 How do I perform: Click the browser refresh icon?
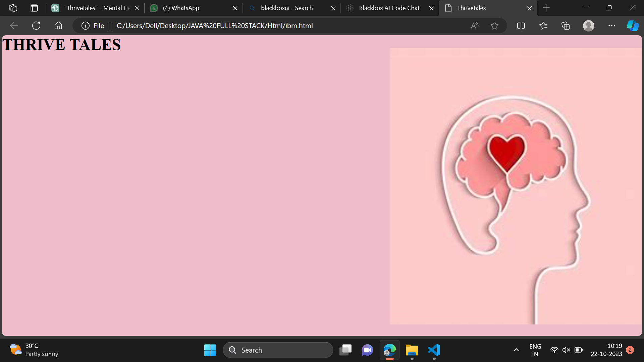[36, 25]
